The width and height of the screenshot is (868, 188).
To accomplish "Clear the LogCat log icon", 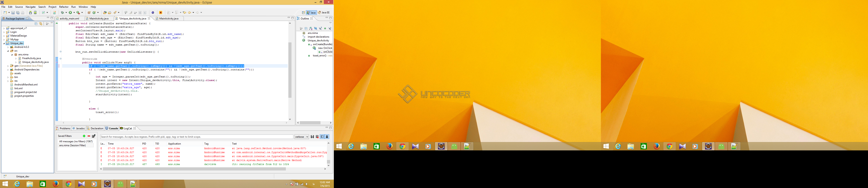I will (317, 137).
